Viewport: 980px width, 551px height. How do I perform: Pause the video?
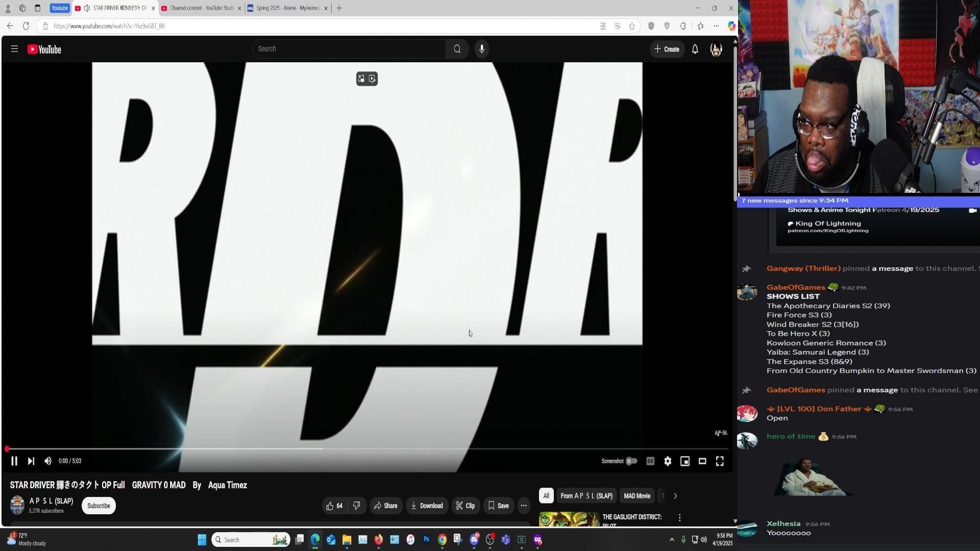[14, 461]
